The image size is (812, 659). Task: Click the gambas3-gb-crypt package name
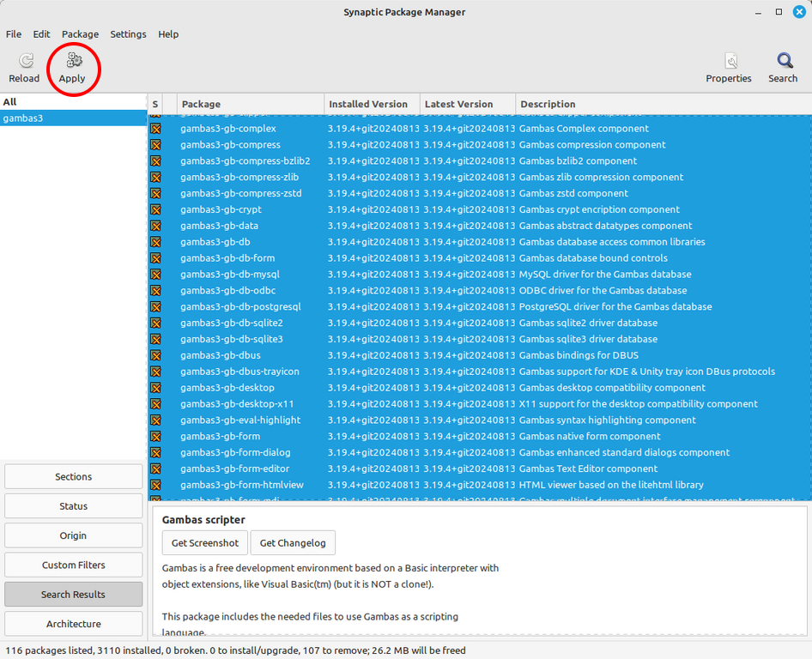(221, 209)
